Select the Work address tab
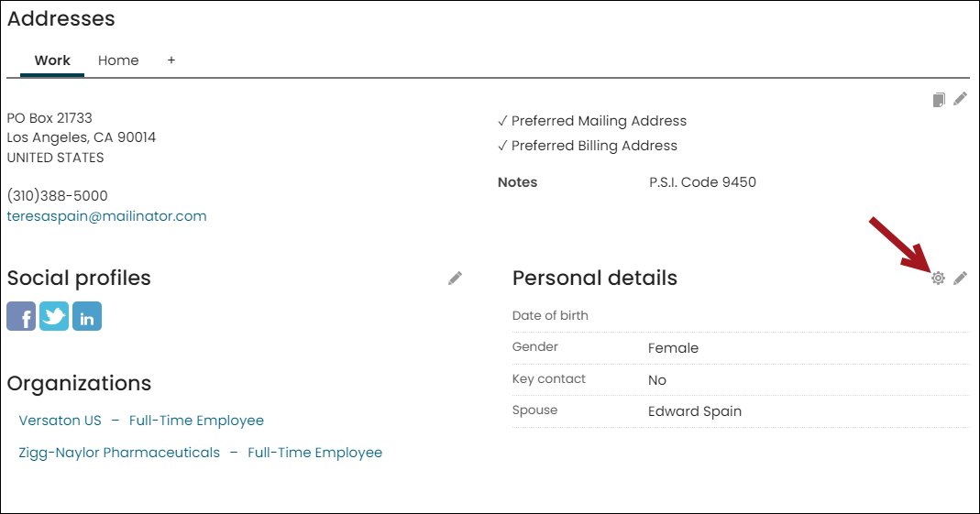Image resolution: width=980 pixels, height=514 pixels. [52, 60]
